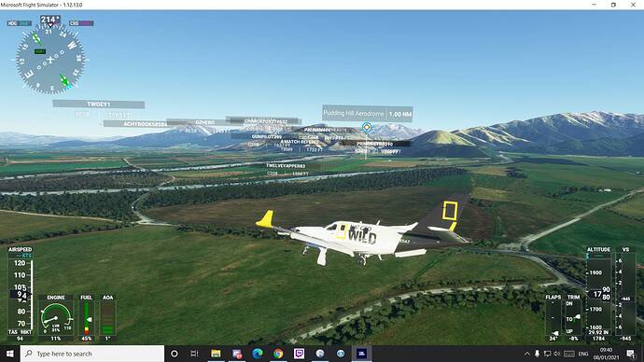The width and height of the screenshot is (644, 362).
Task: Open the Windows Start menu
Action: click(10, 354)
